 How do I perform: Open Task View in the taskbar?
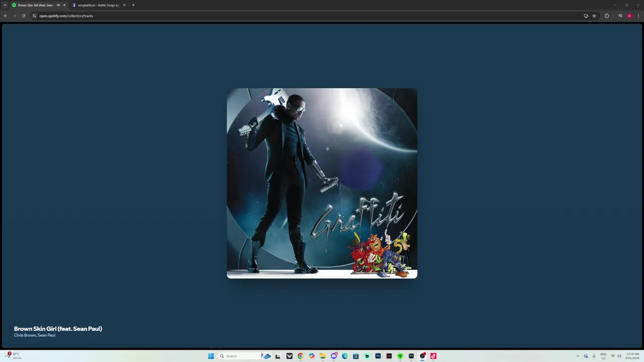(x=278, y=356)
